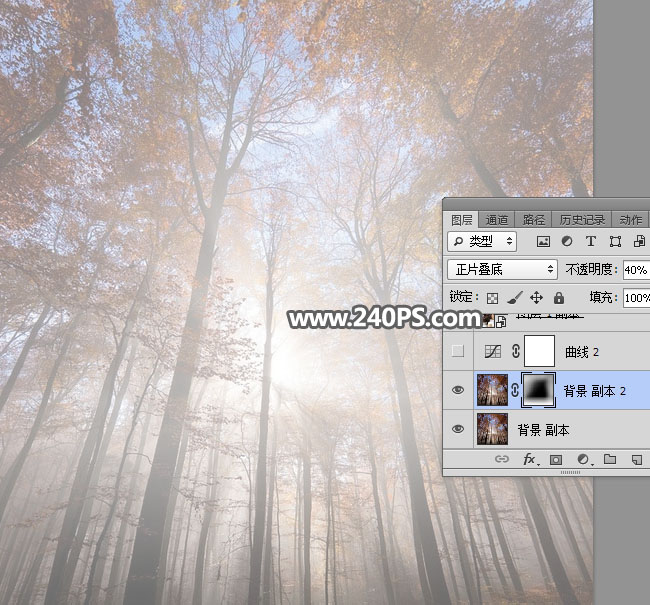Open the 类型 layer filter dropdown
This screenshot has height=605, width=650.
[482, 241]
